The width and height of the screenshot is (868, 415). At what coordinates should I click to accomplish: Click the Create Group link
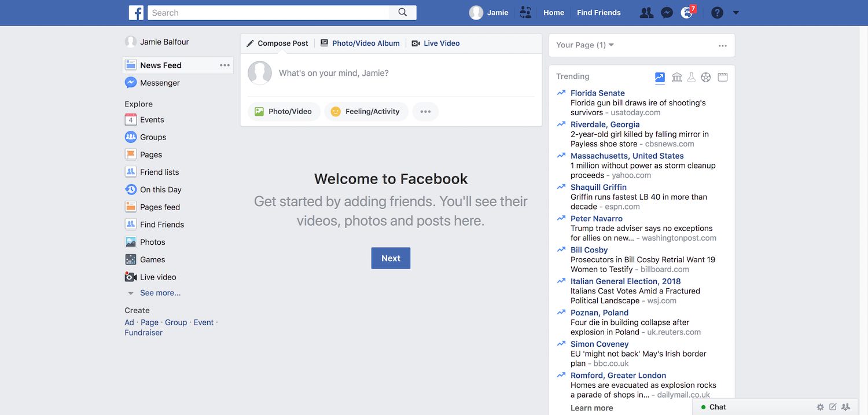[x=176, y=322]
